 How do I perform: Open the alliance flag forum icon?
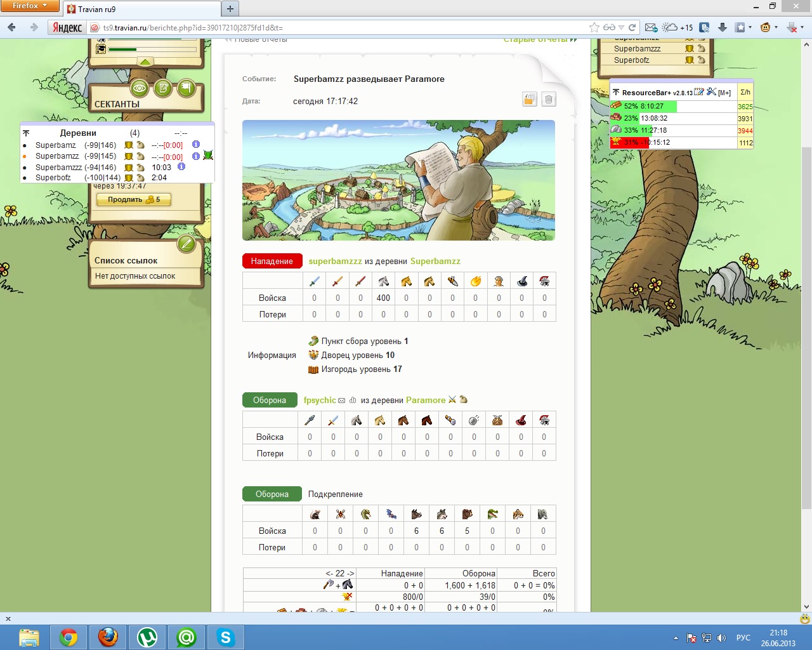coord(186,88)
